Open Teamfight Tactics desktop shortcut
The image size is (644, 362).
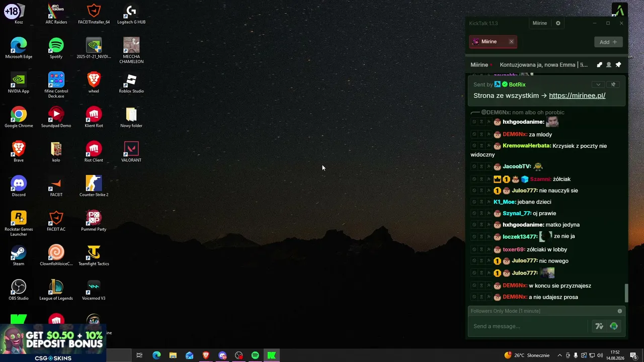click(94, 255)
